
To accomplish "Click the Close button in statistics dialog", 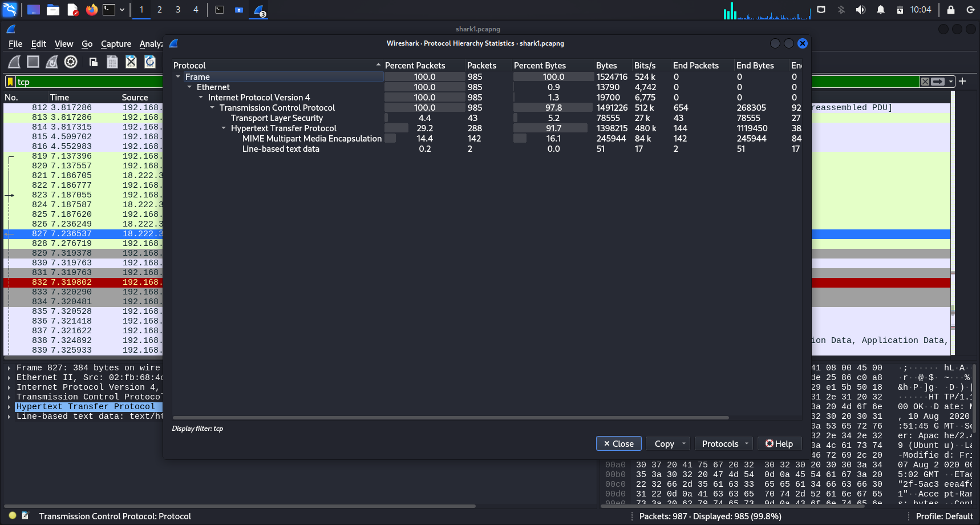I will [618, 443].
